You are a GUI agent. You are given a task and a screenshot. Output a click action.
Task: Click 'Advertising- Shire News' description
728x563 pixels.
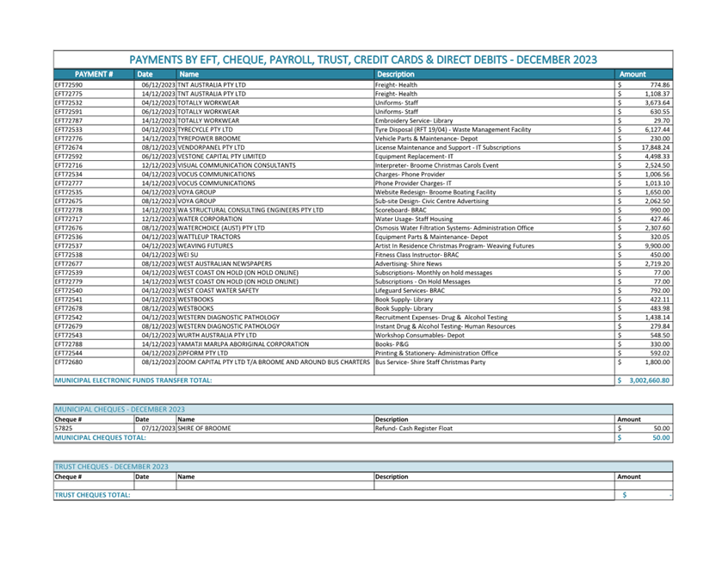[409, 263]
